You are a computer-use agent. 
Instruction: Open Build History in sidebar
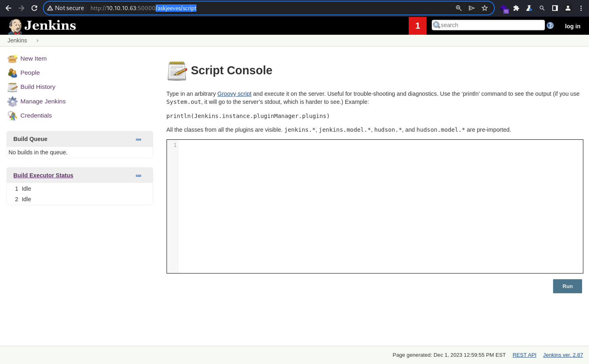(38, 87)
